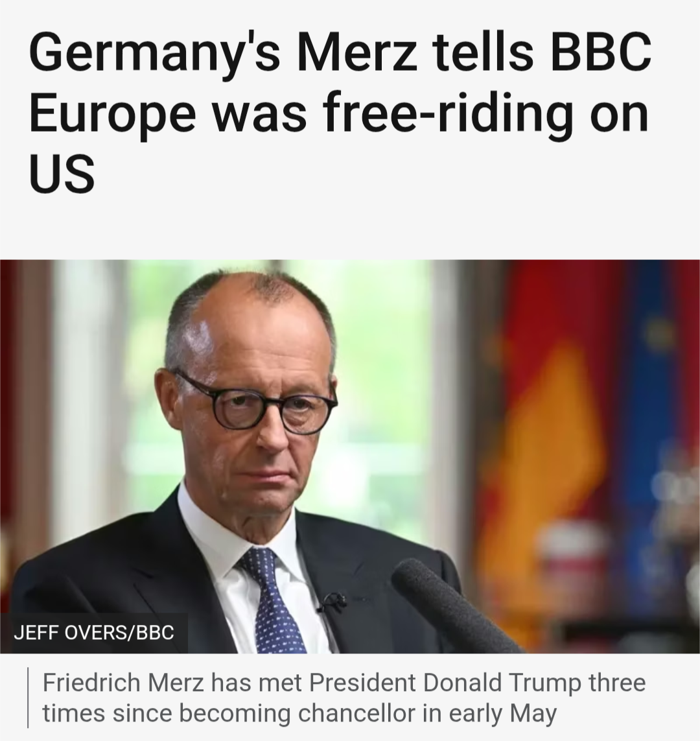
Task: Click "Friedrich Merz" name in the caption
Action: click(x=124, y=683)
